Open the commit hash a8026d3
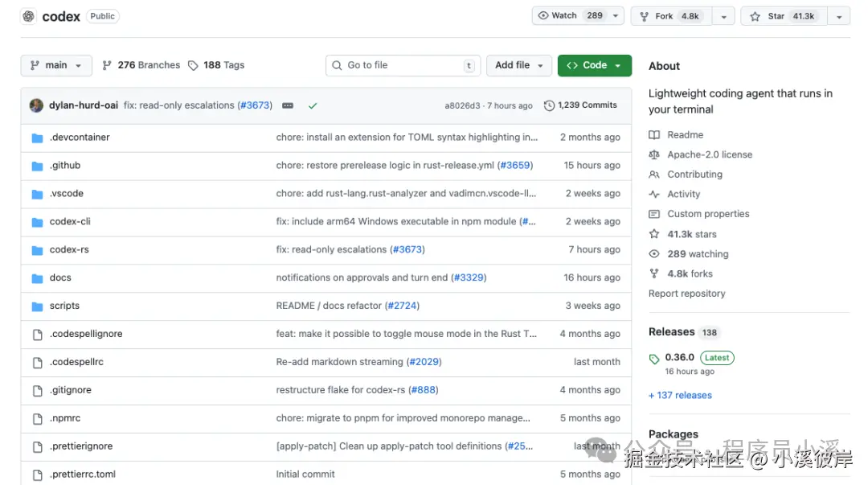 click(462, 105)
